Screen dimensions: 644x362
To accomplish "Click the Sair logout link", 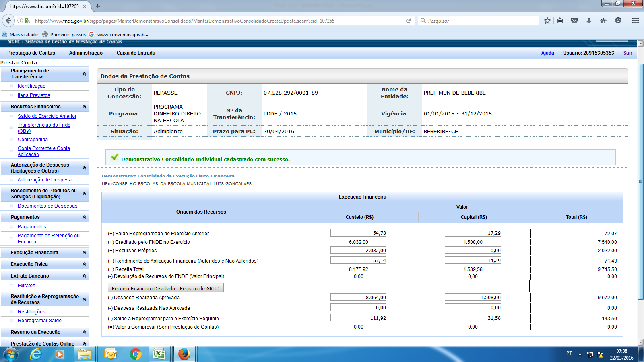I will click(627, 53).
